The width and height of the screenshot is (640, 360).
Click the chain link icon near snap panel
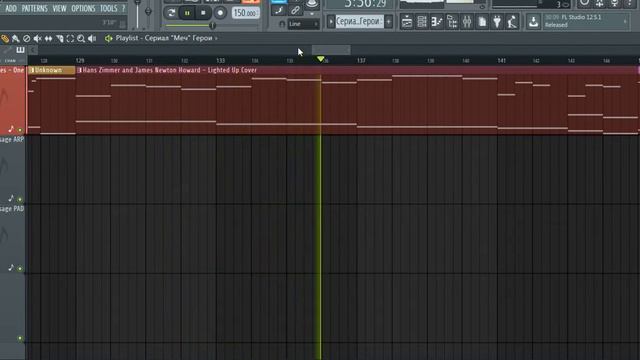[x=296, y=11]
